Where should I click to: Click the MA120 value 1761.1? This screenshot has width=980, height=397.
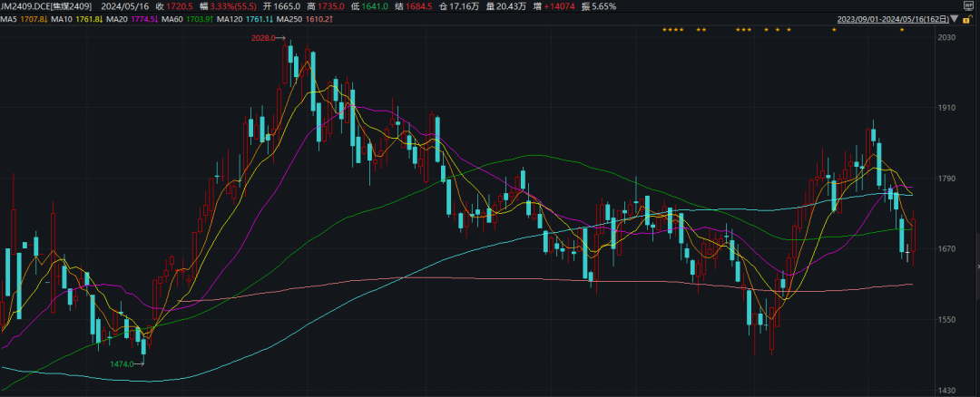pyautogui.click(x=260, y=19)
